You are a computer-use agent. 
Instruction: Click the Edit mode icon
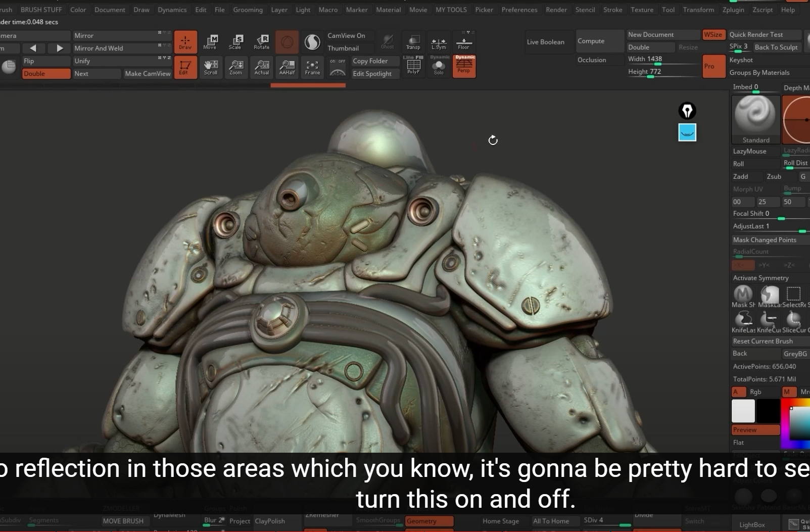pyautogui.click(x=185, y=67)
